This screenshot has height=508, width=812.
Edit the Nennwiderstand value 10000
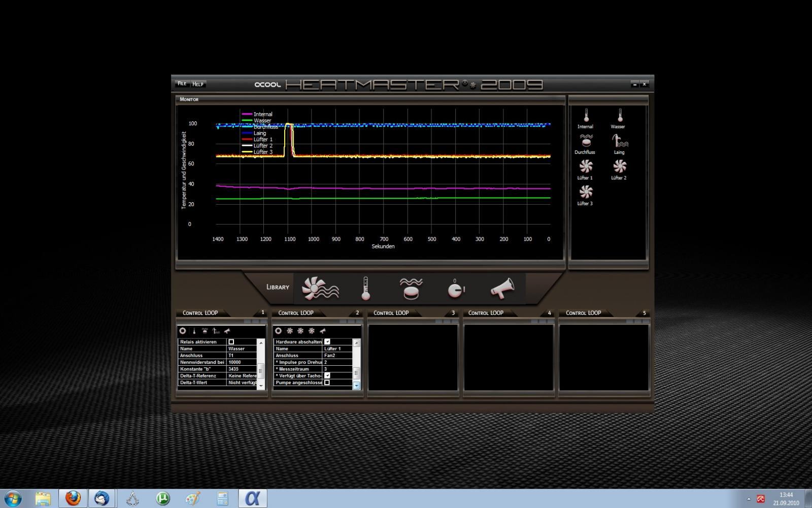click(x=242, y=362)
